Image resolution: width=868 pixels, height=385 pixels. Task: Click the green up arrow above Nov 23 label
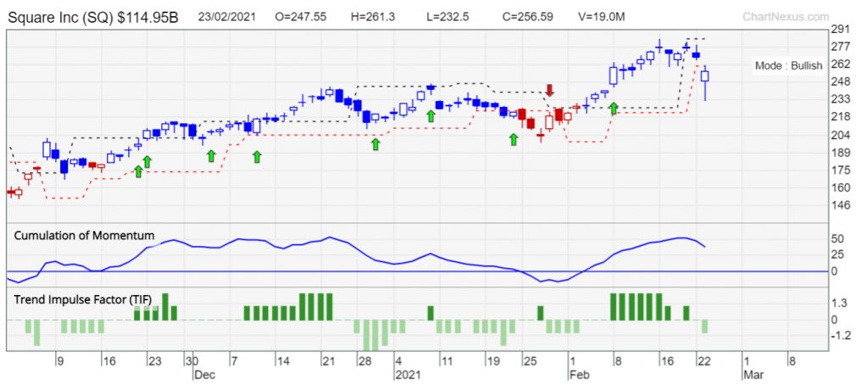[147, 162]
